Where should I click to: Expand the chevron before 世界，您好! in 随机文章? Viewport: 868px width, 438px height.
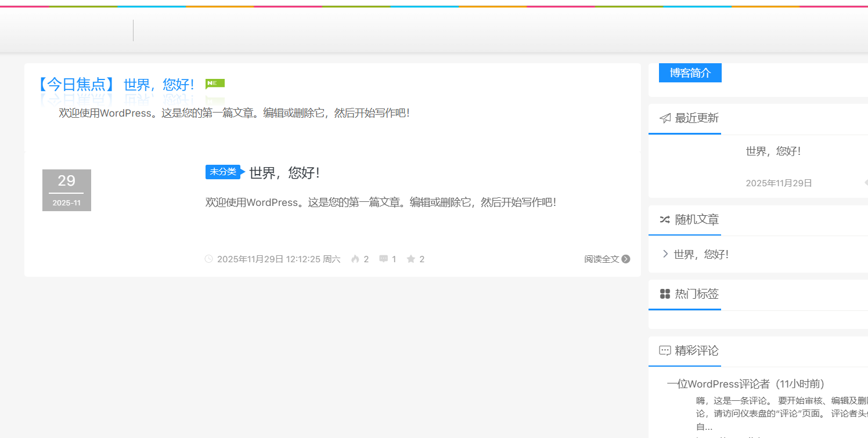(x=665, y=254)
